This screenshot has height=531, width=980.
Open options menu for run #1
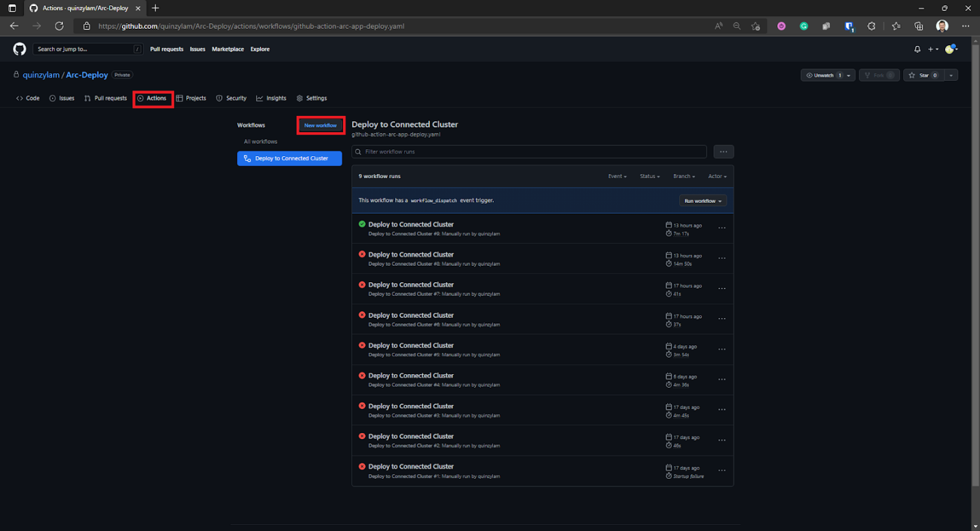click(722, 471)
